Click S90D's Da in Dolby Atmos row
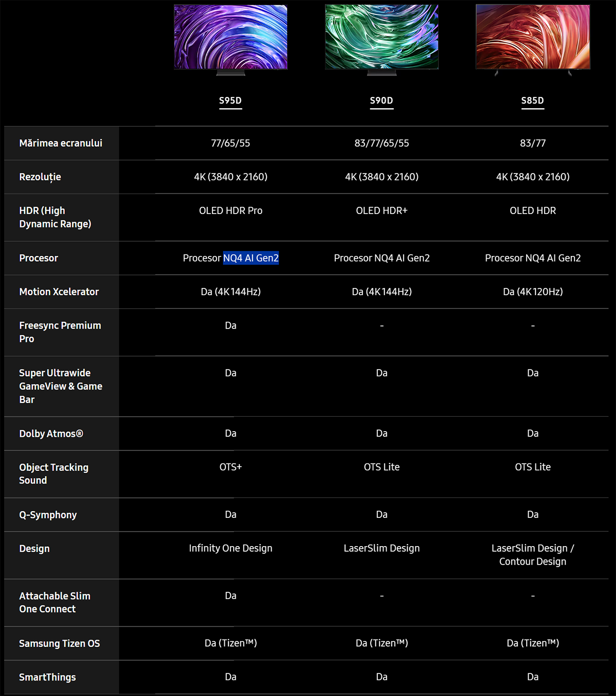The image size is (616, 696). 382,434
